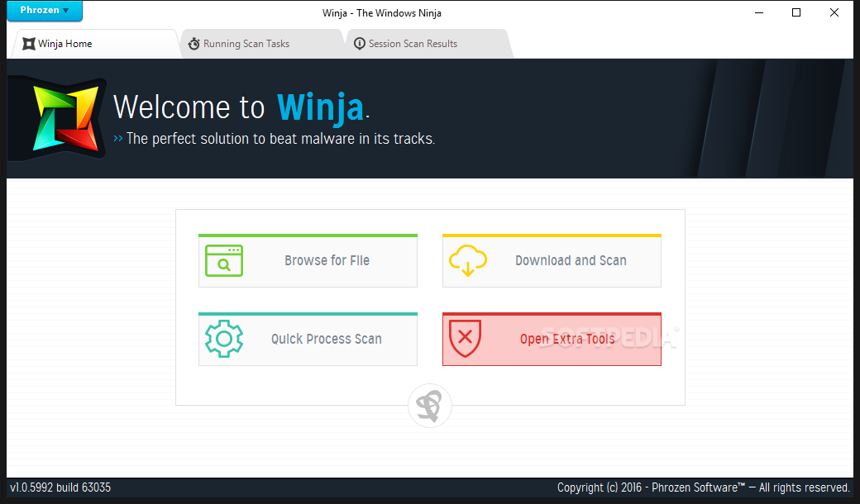Click the Phrozen Software copyright text
Viewport: 860px width, 504px height.
703,487
